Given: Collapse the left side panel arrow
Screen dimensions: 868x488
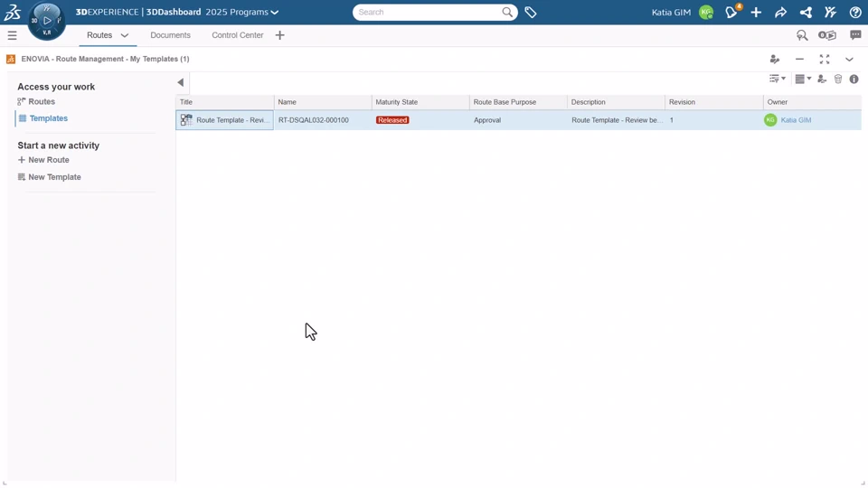Looking at the screenshot, I should coord(181,82).
